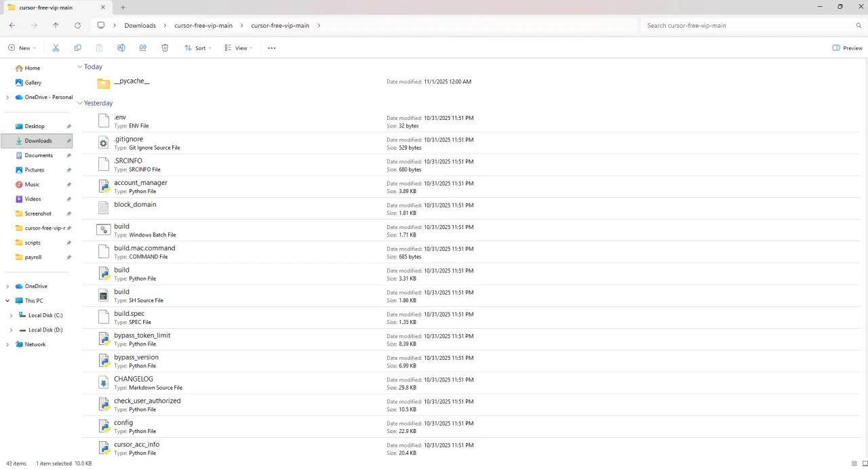Open Home in navigation pane
The image size is (868, 469).
pyautogui.click(x=33, y=68)
